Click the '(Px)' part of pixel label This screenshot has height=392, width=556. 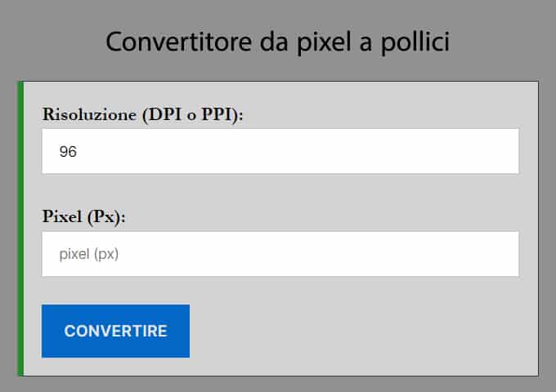119,217
